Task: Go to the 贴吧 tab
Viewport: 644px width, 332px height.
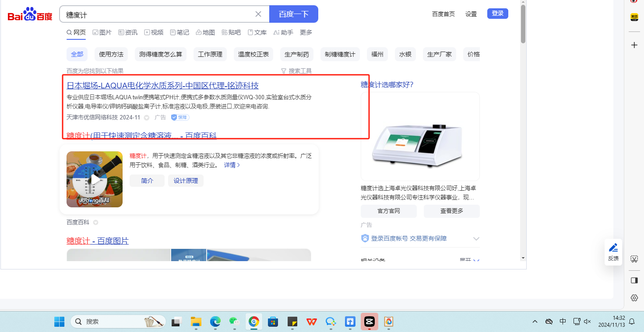Action: pyautogui.click(x=231, y=32)
